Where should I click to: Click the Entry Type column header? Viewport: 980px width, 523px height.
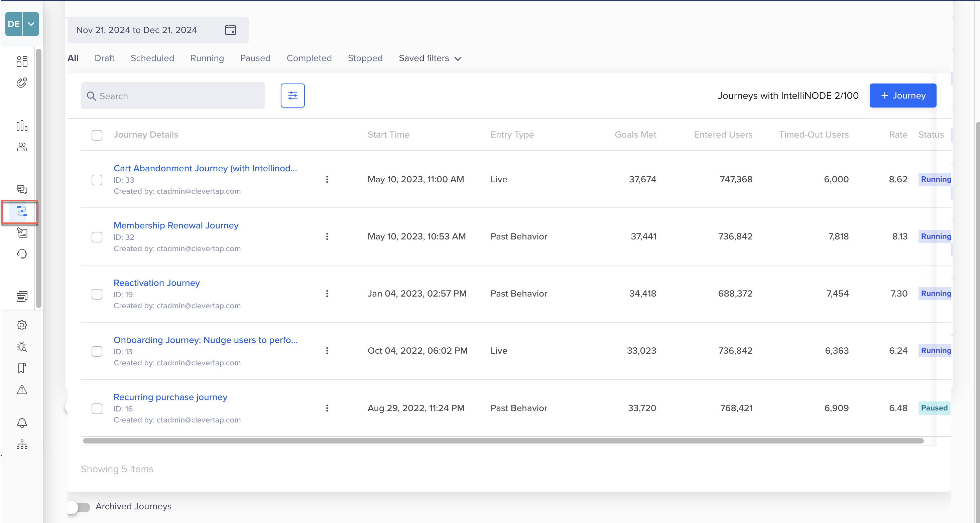coord(512,135)
